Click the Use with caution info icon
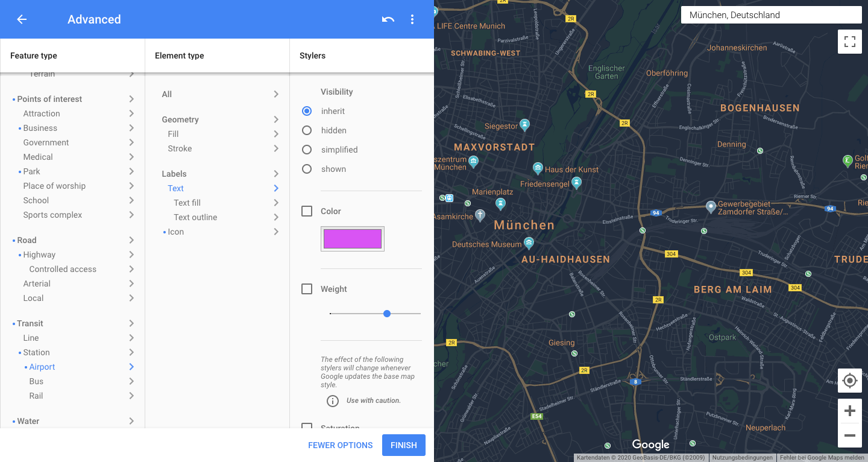 (x=333, y=401)
